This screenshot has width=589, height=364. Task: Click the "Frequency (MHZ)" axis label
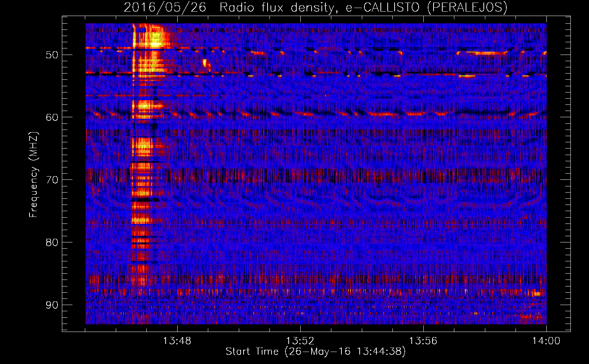pyautogui.click(x=33, y=175)
